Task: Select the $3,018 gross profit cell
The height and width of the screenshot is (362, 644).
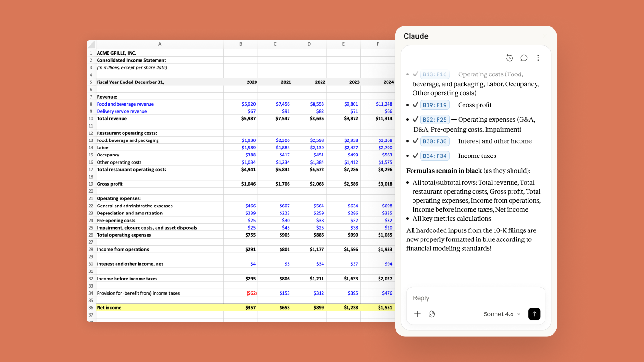Action: [x=377, y=184]
